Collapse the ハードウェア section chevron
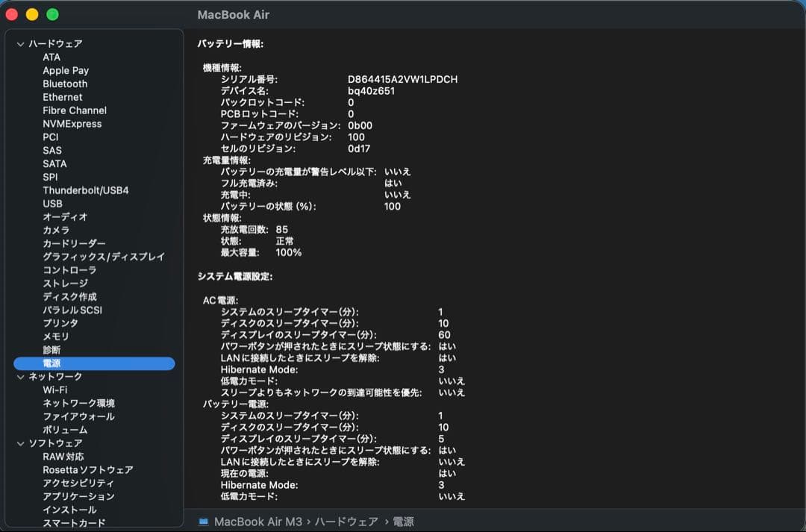This screenshot has width=806, height=532. click(21, 44)
